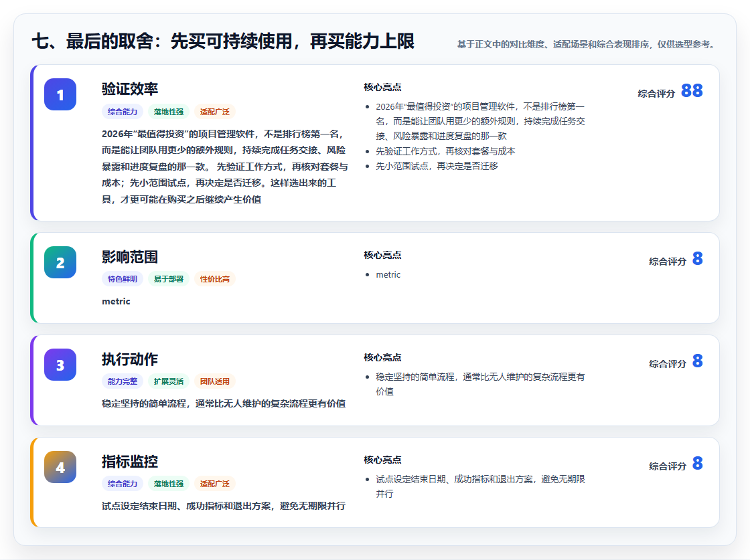The height and width of the screenshot is (560, 750).
Task: Click 核心亮点 heading in 指标监控 card
Action: (x=382, y=460)
